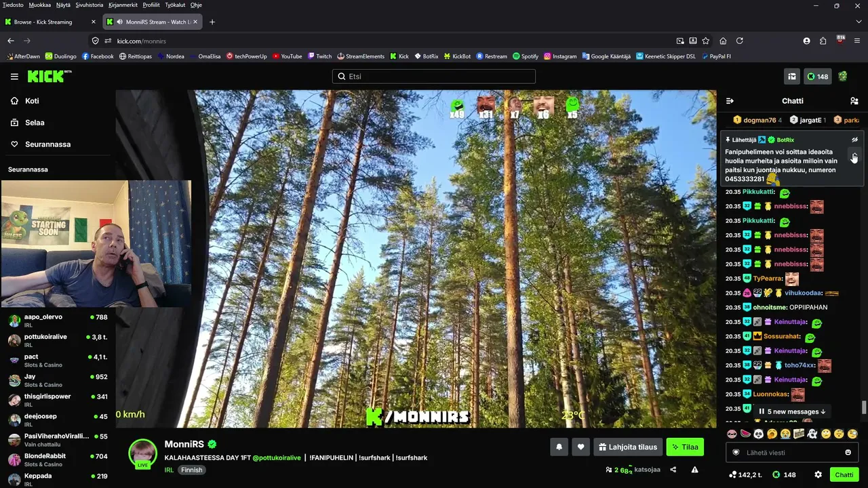Open the Kirjanmerkit menu
Viewport: 868px width, 488px height.
[x=123, y=5]
